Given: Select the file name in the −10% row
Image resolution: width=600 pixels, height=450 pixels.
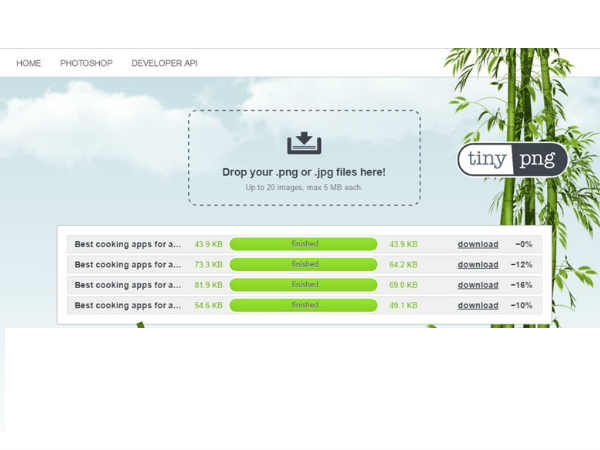Looking at the screenshot, I should [x=128, y=305].
